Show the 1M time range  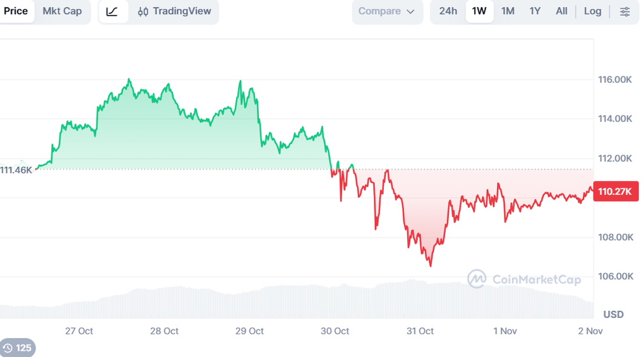pos(508,11)
